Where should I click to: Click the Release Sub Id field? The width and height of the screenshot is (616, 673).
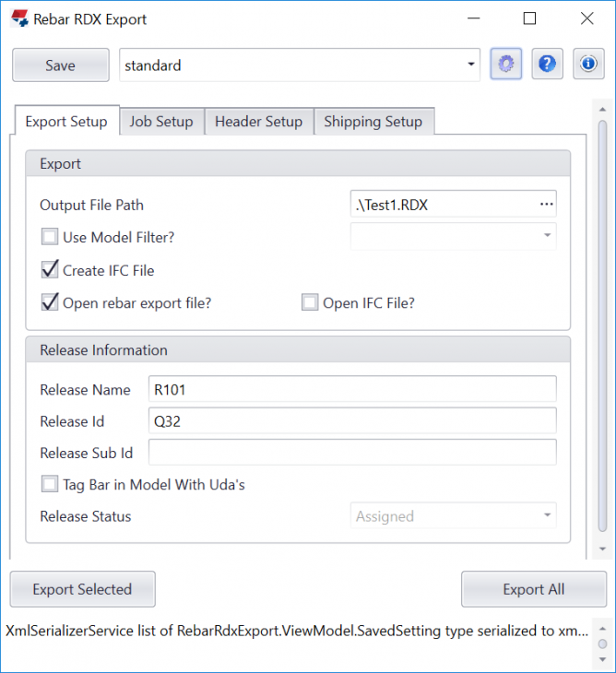click(352, 453)
